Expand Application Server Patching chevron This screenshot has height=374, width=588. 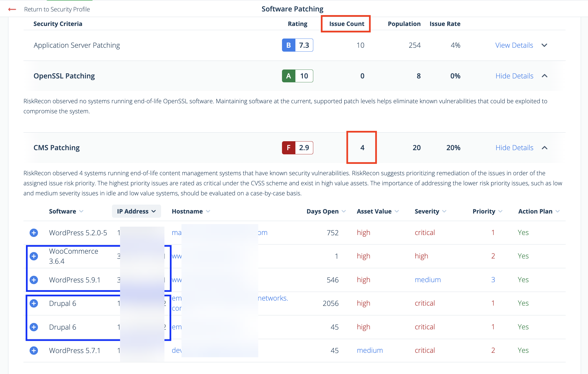544,45
